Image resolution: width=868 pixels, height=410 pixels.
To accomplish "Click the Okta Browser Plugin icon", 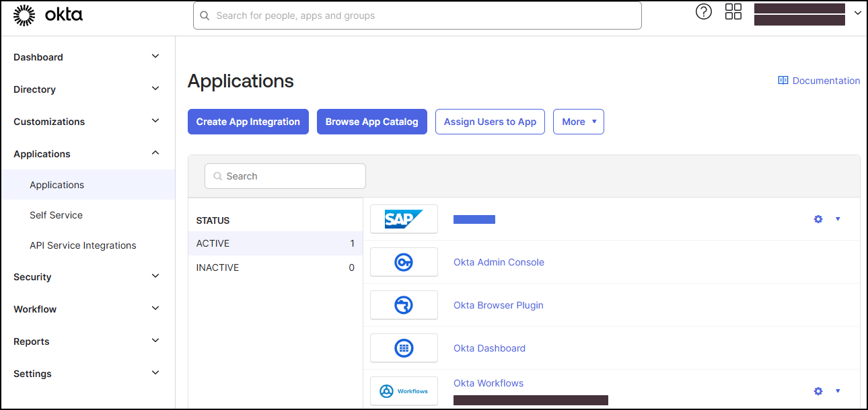I will (x=404, y=305).
